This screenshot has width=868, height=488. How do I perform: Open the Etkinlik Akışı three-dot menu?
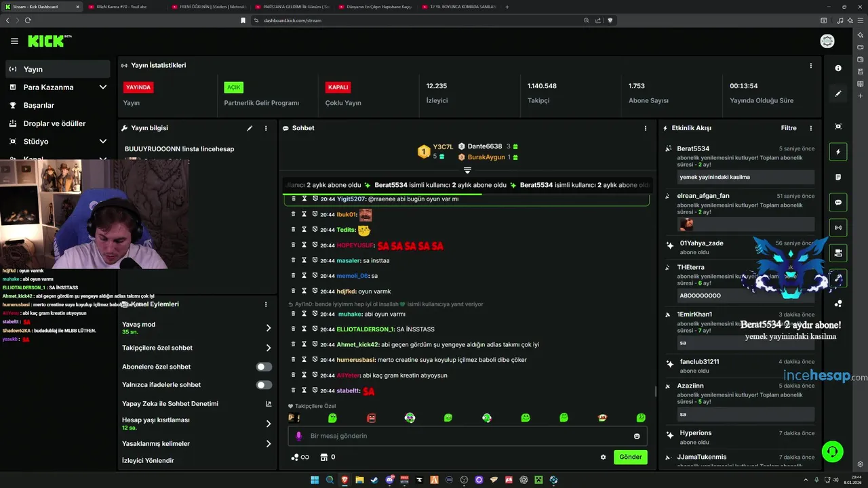pos(810,128)
